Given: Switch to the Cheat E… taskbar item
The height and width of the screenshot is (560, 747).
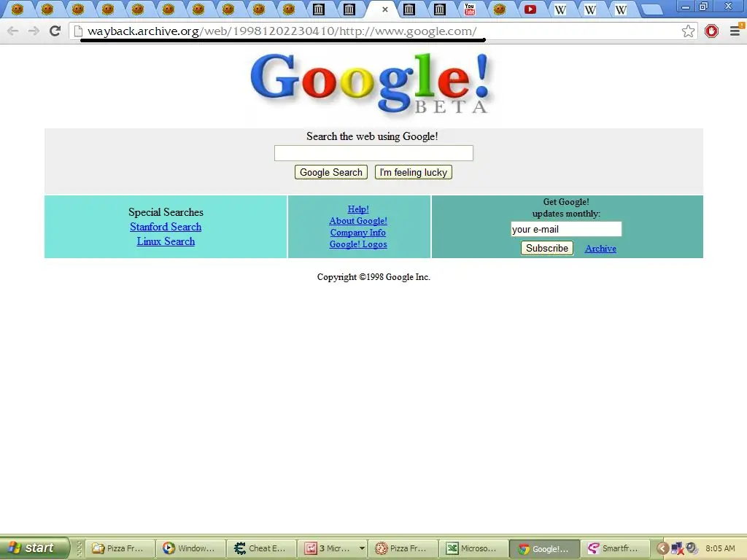Looking at the screenshot, I should [262, 548].
